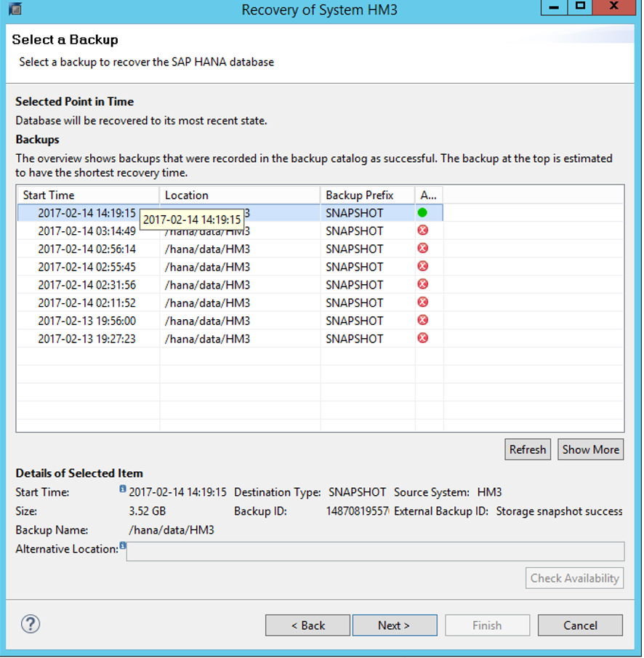Click the disabled Finish button
Viewport: 644px width, 658px height.
pos(487,625)
